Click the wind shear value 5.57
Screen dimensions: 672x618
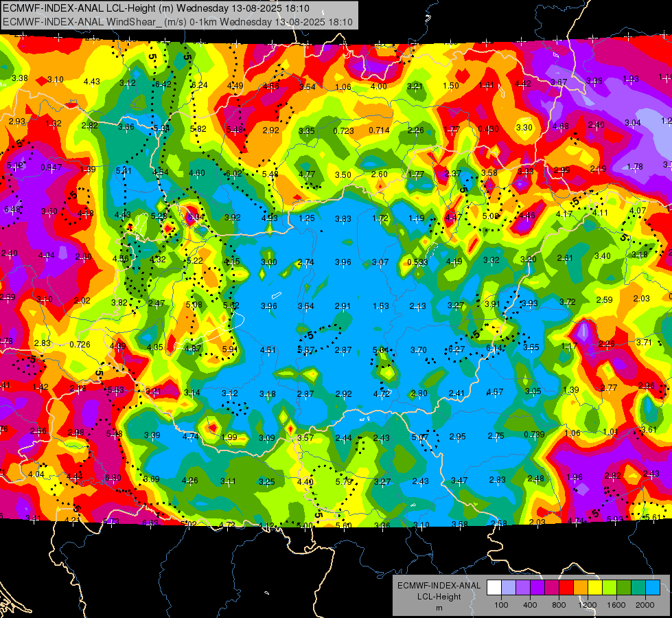(x=306, y=350)
